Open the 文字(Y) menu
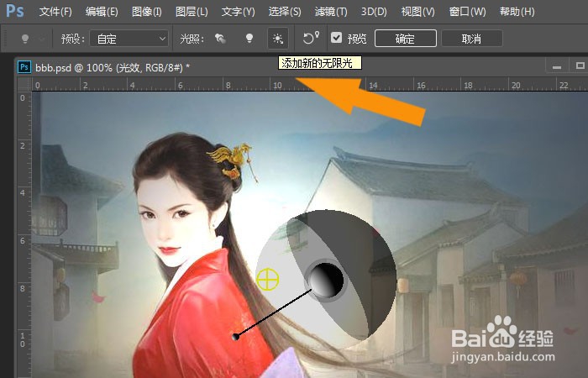Screen dimensions: 588x378 coord(238,12)
